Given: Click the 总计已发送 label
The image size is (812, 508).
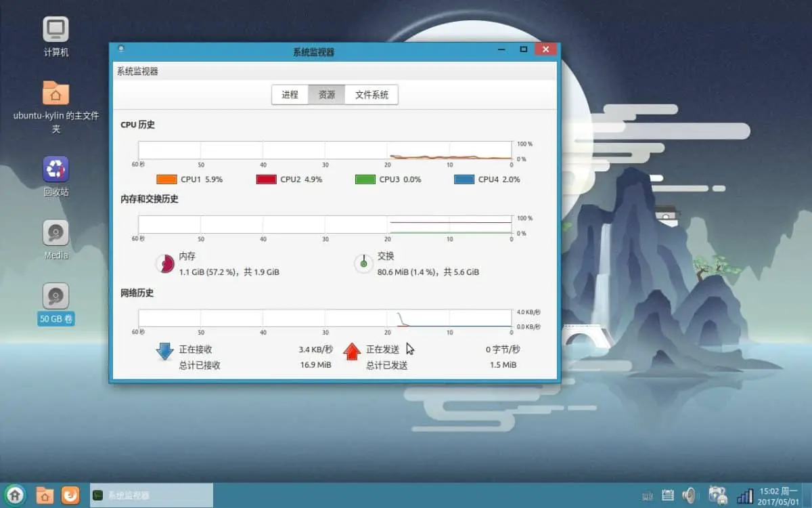Looking at the screenshot, I should click(x=387, y=365).
